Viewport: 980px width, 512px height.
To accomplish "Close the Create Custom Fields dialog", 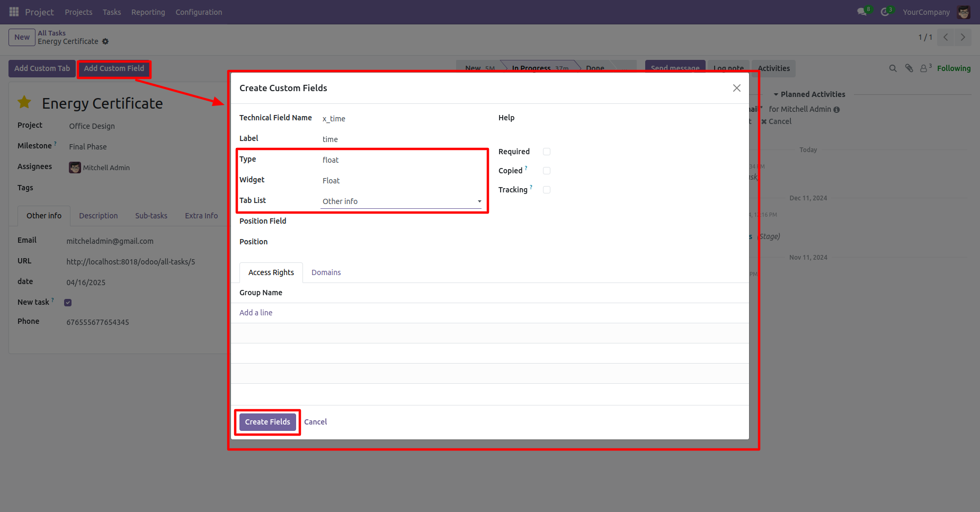I will pyautogui.click(x=736, y=88).
